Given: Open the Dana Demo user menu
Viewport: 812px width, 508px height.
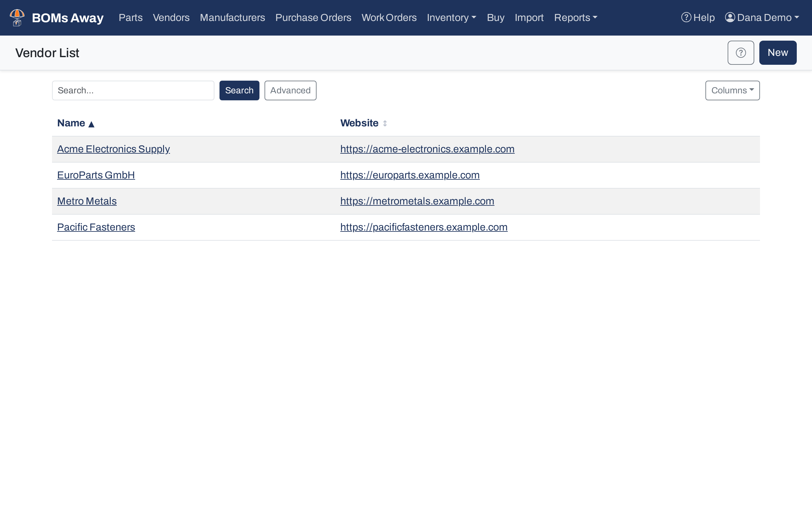Looking at the screenshot, I should [x=762, y=17].
